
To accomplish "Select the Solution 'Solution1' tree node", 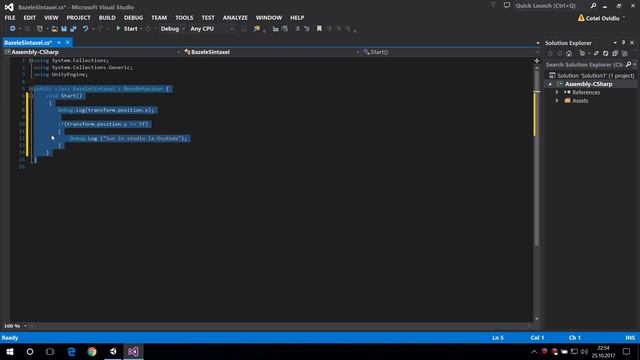I will 591,76.
